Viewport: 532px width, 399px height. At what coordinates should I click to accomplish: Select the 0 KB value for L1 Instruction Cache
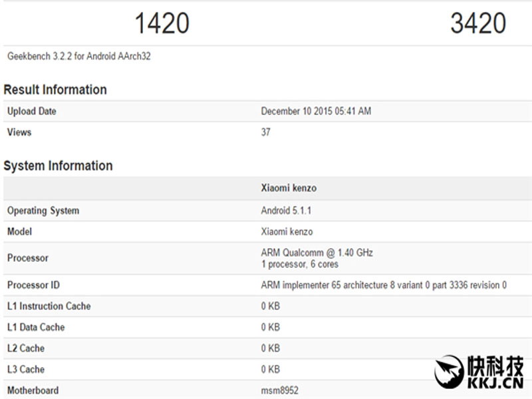point(271,306)
